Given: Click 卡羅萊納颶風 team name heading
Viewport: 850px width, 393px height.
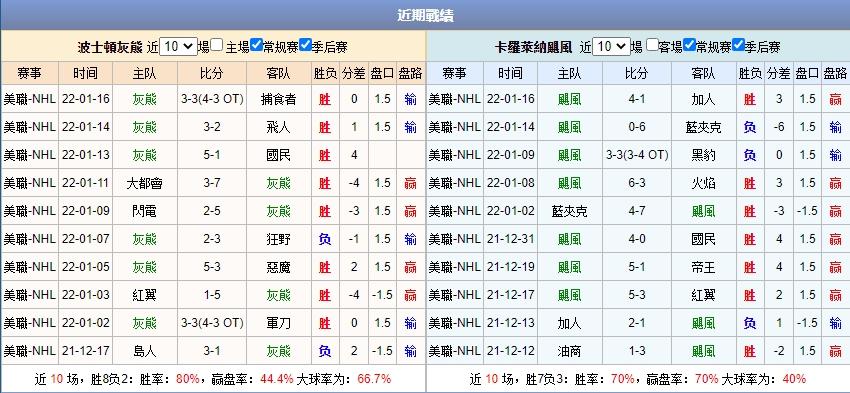Looking at the screenshot, I should [x=533, y=47].
